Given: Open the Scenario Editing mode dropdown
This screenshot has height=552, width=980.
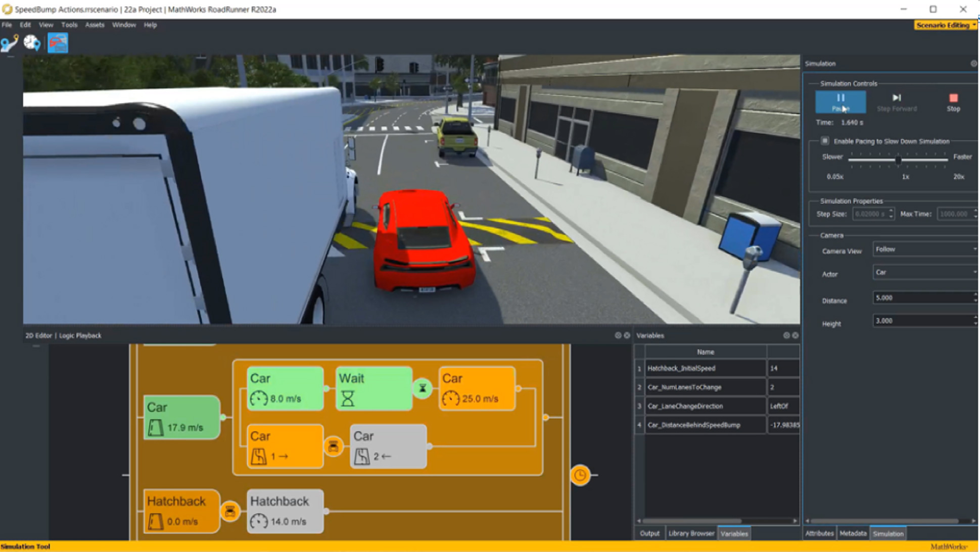Looking at the screenshot, I should 945,25.
